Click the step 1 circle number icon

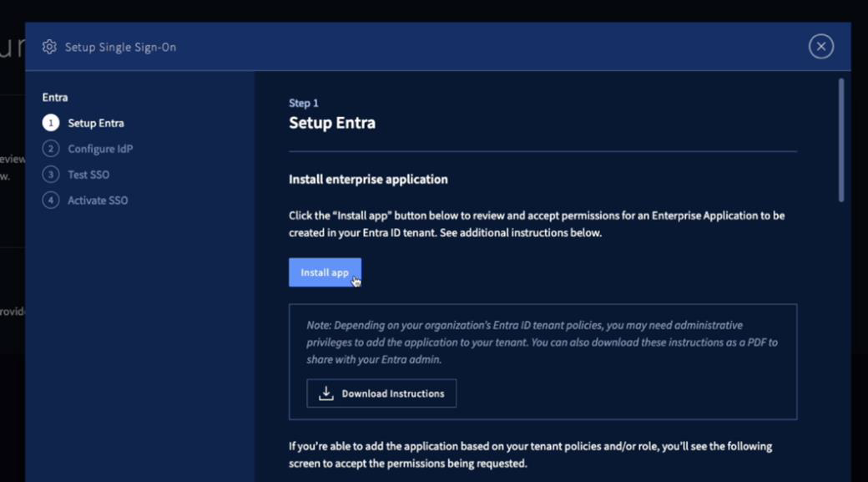click(51, 123)
